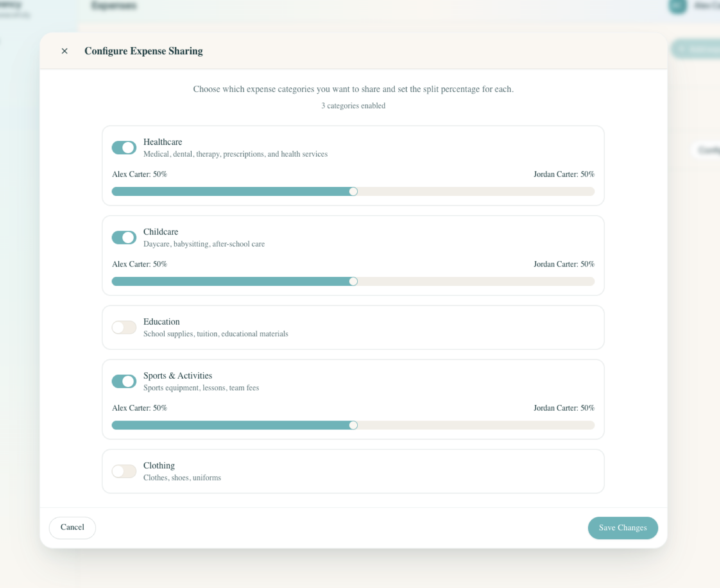Enable the Clothing category toggle
The image size is (720, 588).
tap(124, 471)
